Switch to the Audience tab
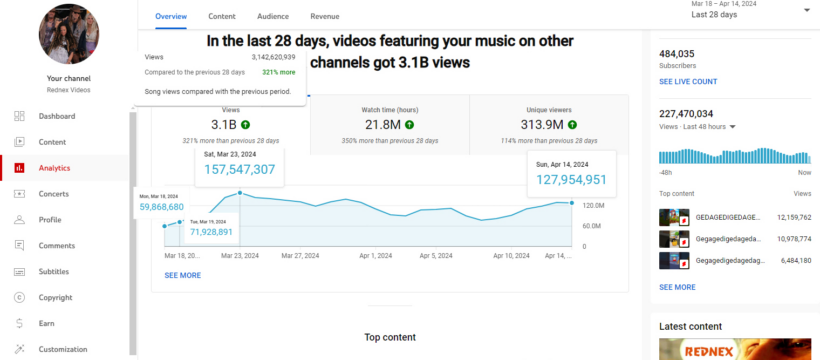Image resolution: width=820 pixels, height=360 pixels. tap(272, 16)
